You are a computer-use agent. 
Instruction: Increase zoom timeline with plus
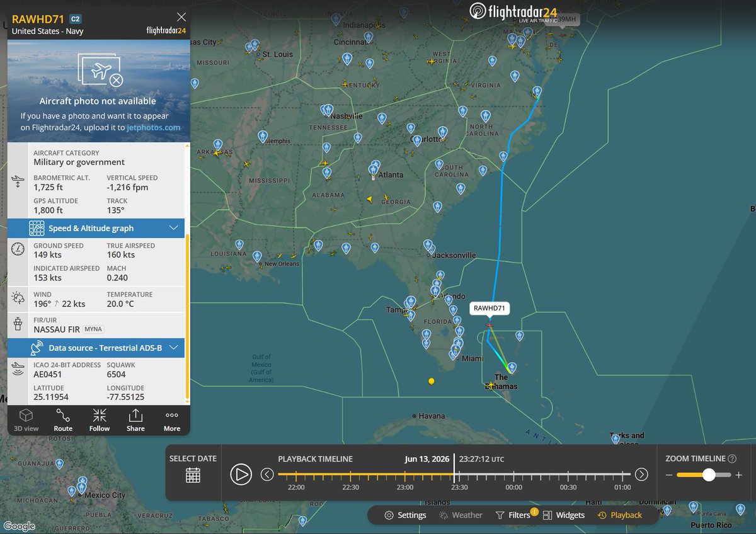click(x=738, y=475)
